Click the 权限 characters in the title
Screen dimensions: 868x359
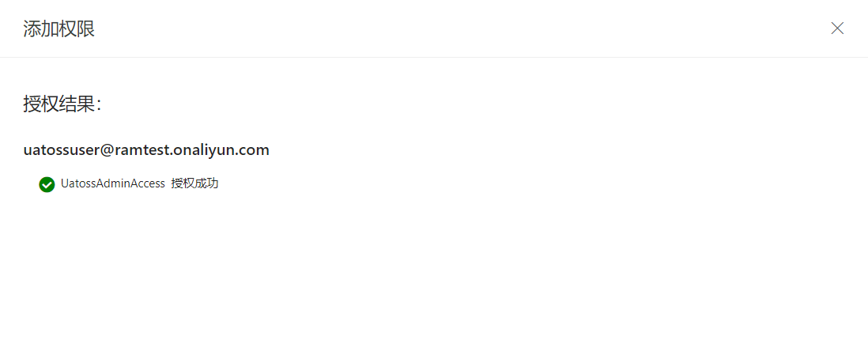[x=77, y=28]
